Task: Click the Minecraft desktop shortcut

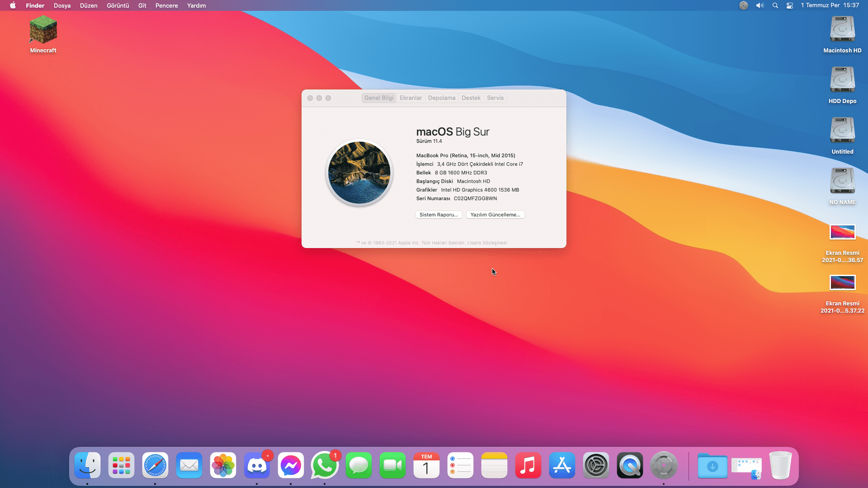Action: point(43,31)
